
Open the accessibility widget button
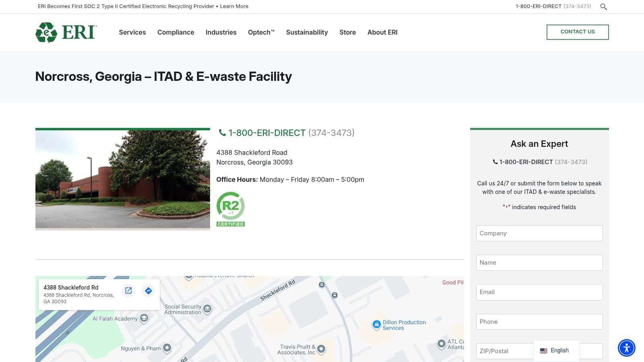[x=627, y=348]
